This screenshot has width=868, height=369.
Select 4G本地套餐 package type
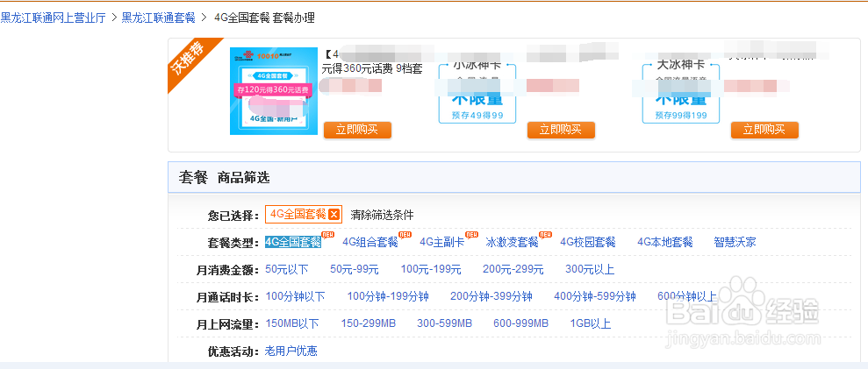(x=665, y=242)
